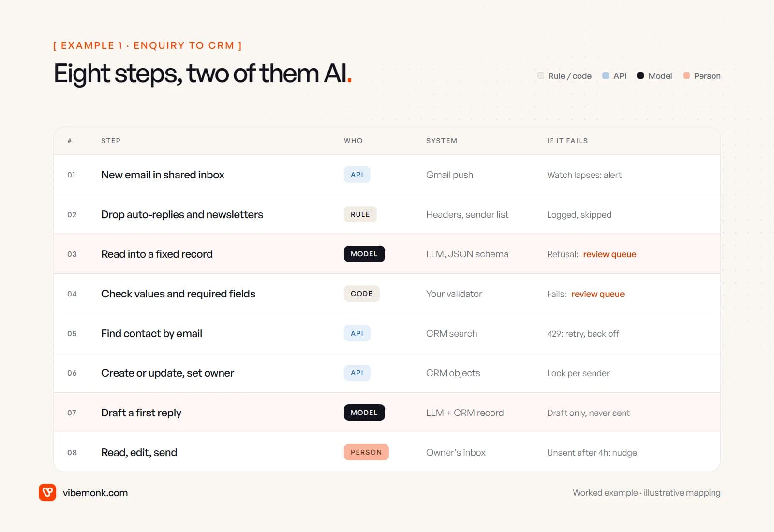
Task: Click the Rule / code legend swatch
Action: [541, 75]
